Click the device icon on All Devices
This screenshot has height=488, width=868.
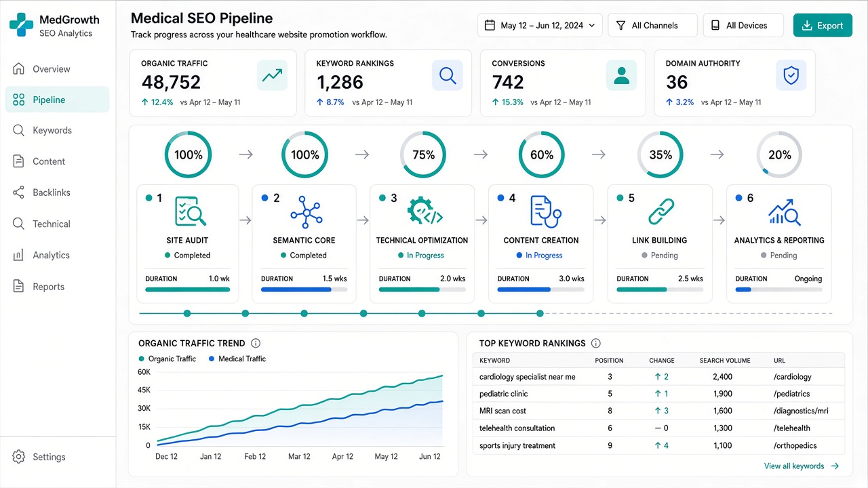[715, 25]
